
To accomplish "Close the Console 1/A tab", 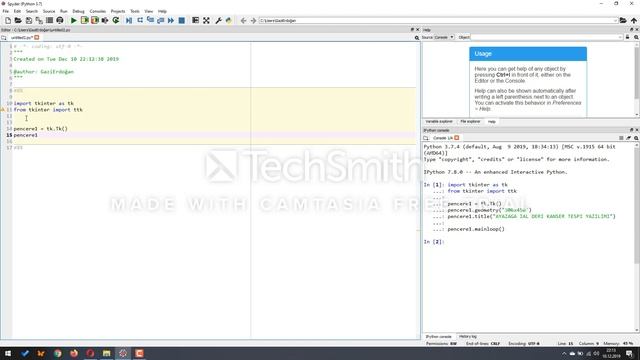I will (x=457, y=138).
